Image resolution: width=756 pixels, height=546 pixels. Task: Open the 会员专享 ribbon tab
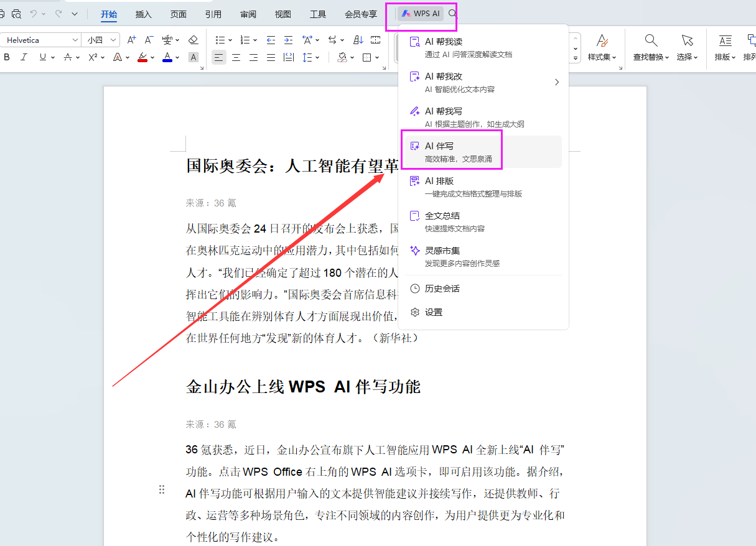tap(361, 14)
